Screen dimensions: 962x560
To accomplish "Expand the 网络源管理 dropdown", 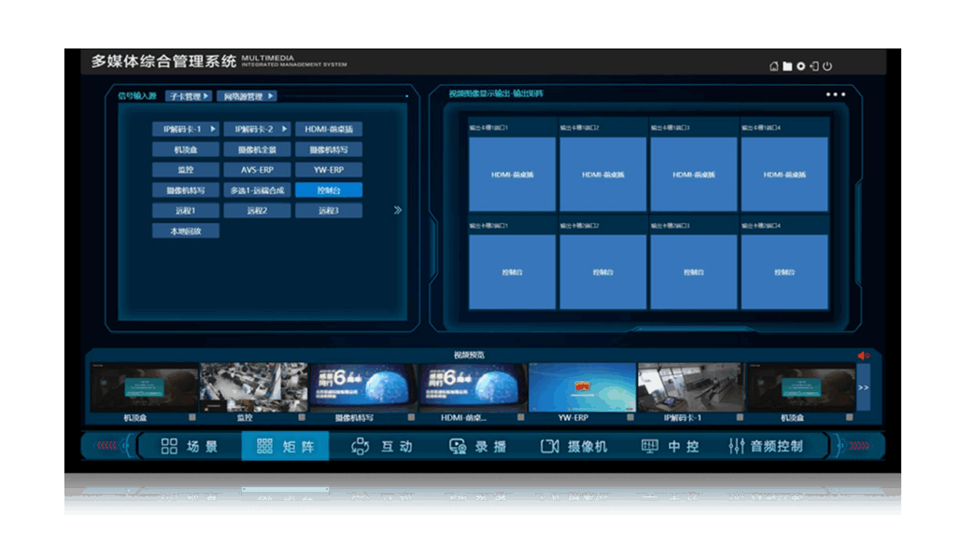I will (247, 96).
